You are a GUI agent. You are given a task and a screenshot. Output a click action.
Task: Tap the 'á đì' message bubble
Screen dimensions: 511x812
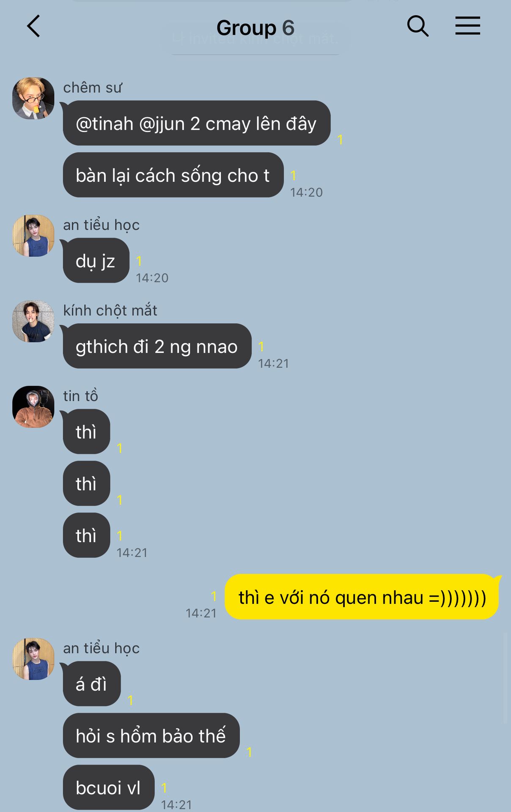click(x=92, y=683)
